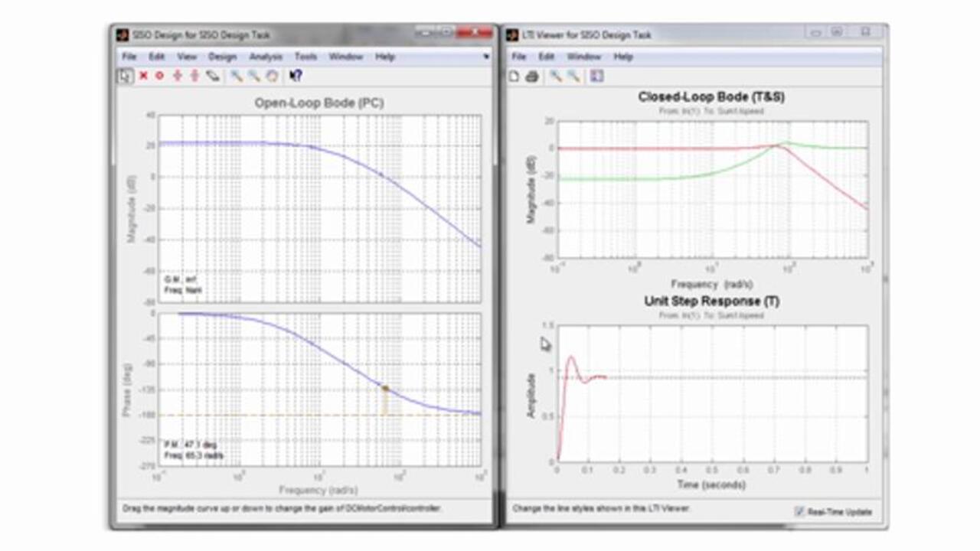Click zoom in icon in LTI Viewer toolbar
Viewport: 980px width, 551px height.
coord(556,76)
